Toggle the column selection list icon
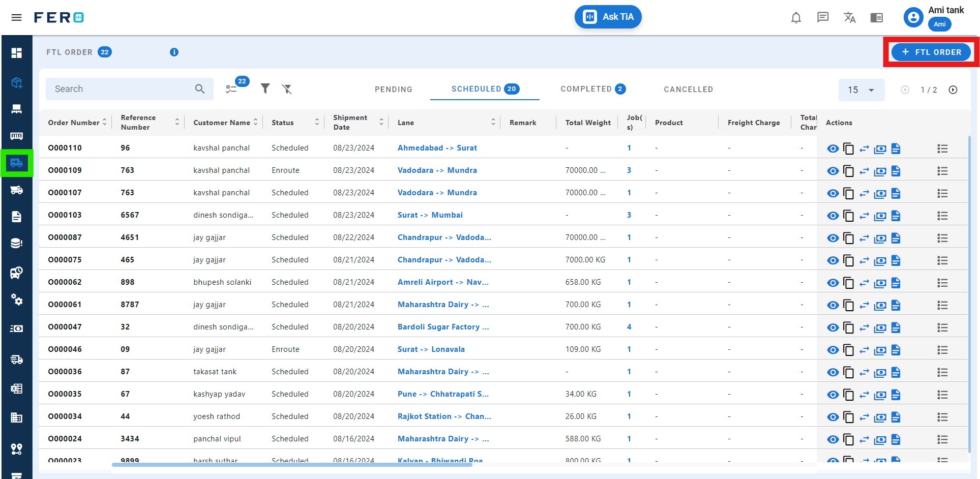980x479 pixels. [x=232, y=89]
